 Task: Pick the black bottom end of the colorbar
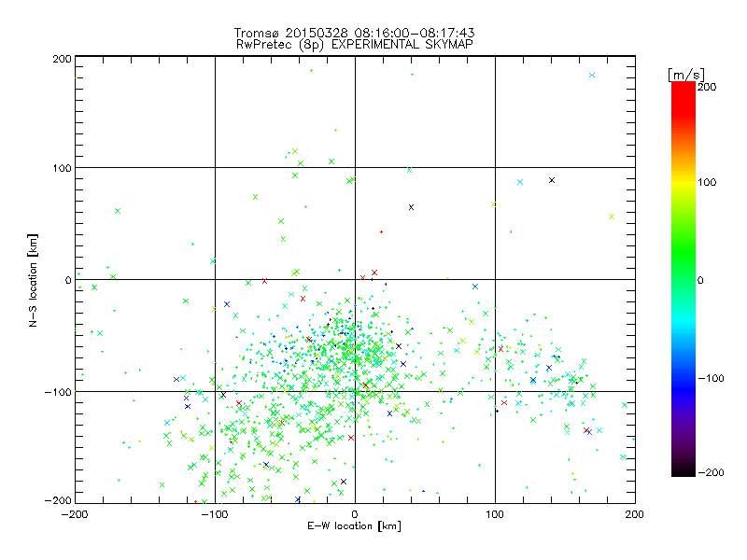pos(684,470)
